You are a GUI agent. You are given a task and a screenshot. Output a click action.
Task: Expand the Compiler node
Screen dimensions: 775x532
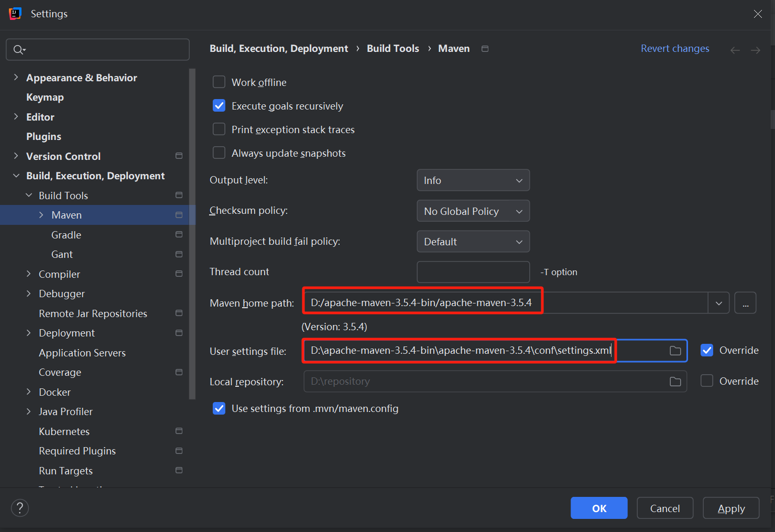[x=29, y=274]
